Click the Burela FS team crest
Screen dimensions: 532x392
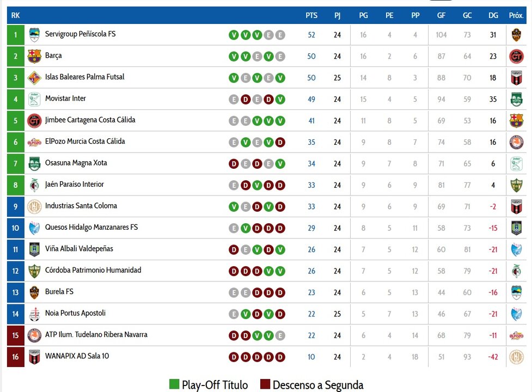pyautogui.click(x=34, y=292)
